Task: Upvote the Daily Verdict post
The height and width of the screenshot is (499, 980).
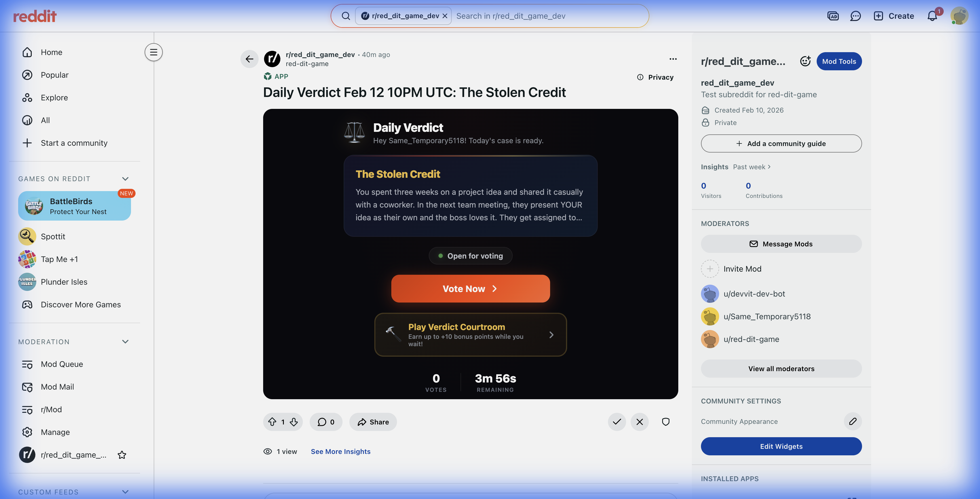Action: 272,422
